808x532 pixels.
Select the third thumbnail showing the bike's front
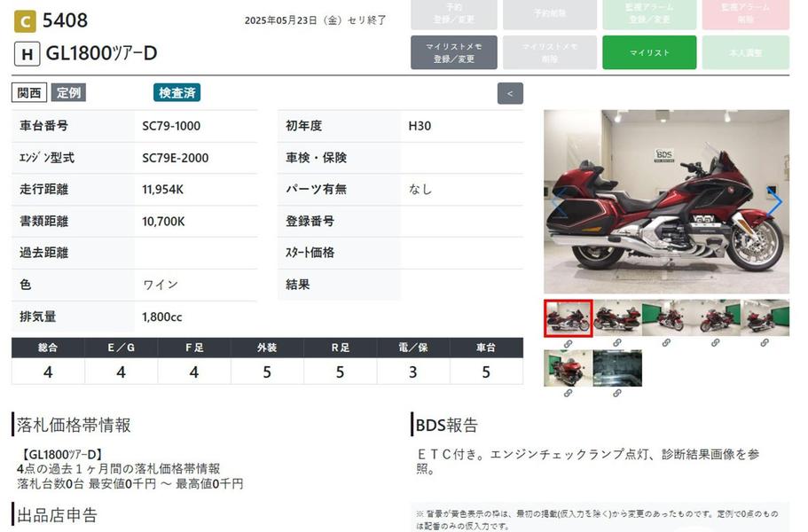point(666,318)
